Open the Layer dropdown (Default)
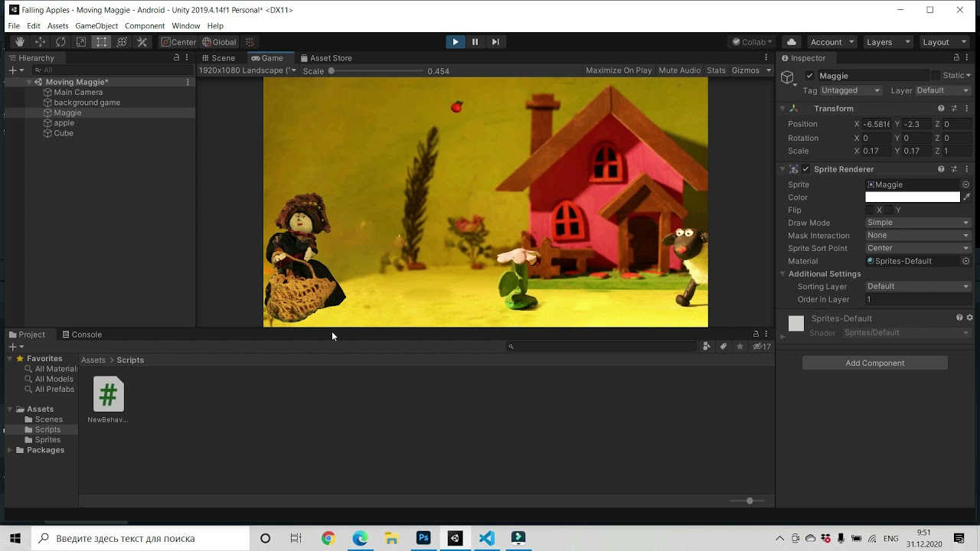The width and height of the screenshot is (980, 551). tap(943, 90)
